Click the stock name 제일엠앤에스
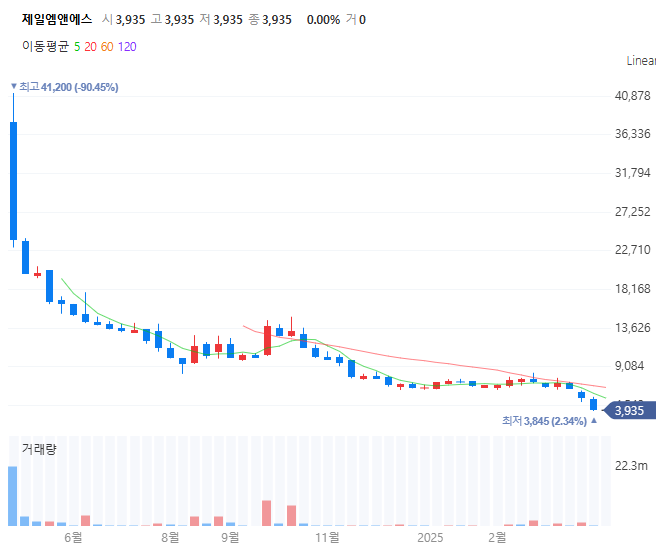 click(56, 19)
